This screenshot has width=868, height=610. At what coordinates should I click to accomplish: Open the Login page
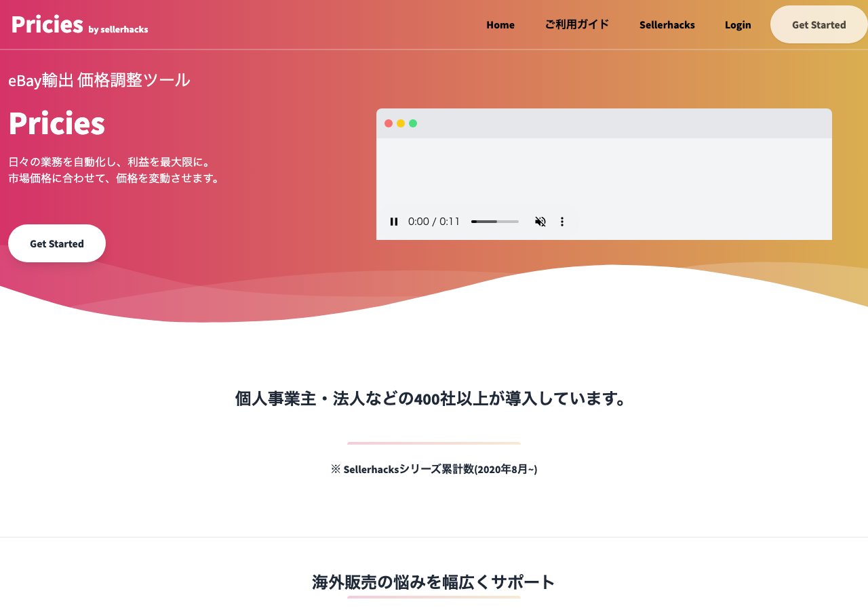(738, 25)
